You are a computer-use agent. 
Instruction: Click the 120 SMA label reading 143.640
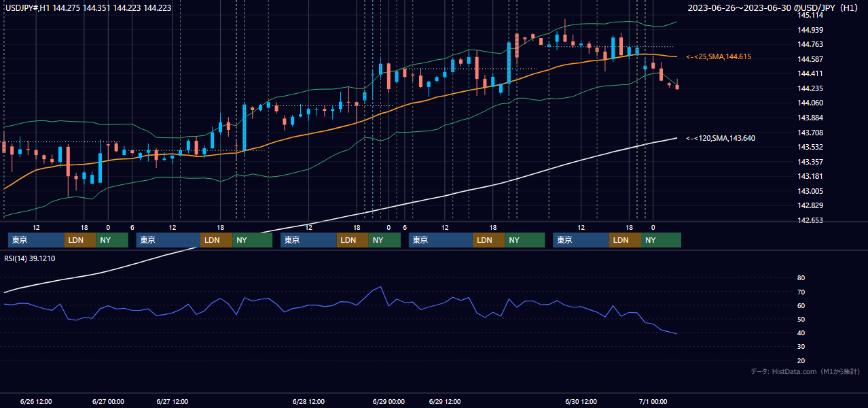click(x=720, y=138)
